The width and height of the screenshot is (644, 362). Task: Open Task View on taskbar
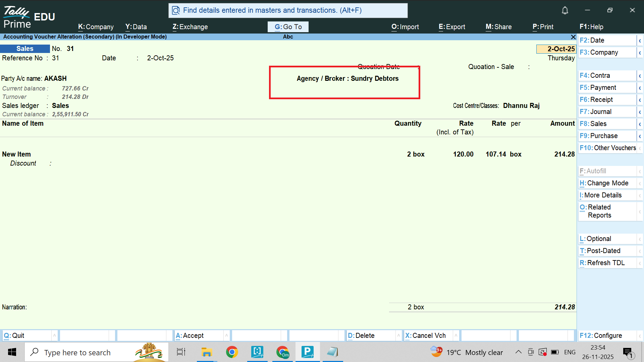(x=181, y=352)
